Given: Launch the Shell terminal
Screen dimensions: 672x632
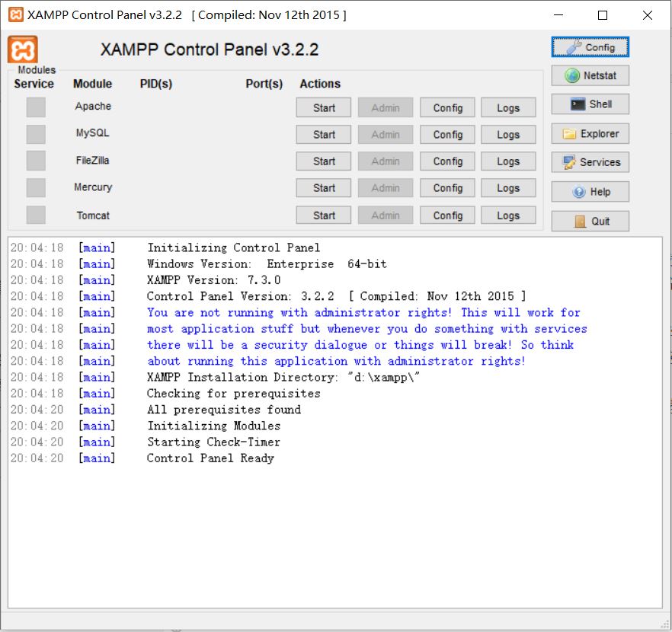Looking at the screenshot, I should (590, 104).
